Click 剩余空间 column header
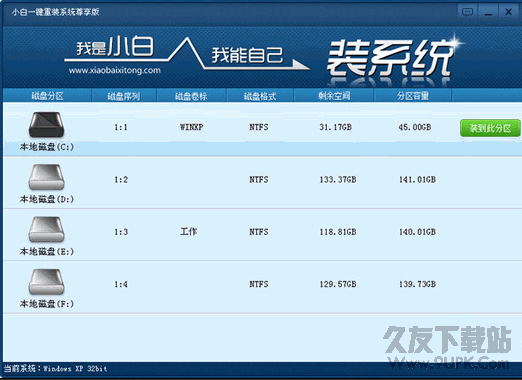Image resolution: width=522 pixels, height=380 pixels. click(334, 96)
